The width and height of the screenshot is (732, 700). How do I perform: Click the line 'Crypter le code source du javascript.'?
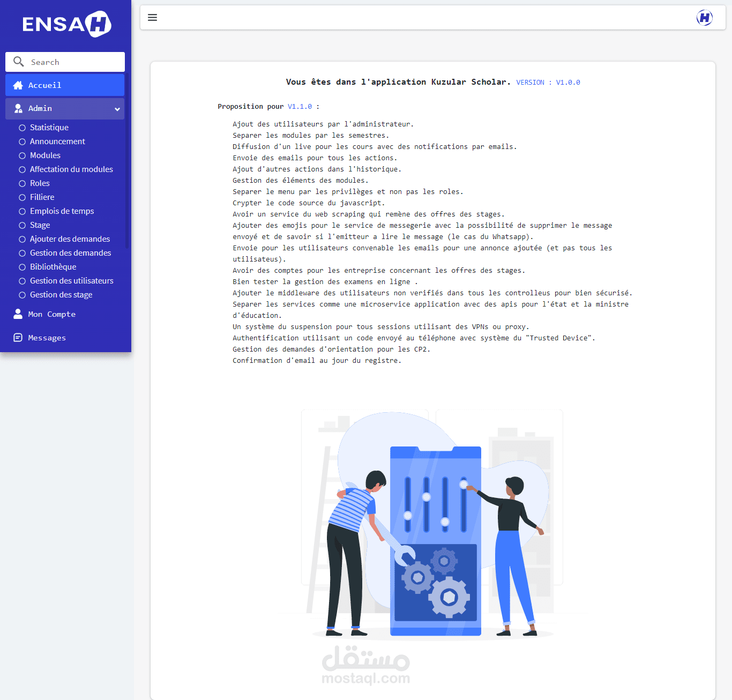(309, 203)
